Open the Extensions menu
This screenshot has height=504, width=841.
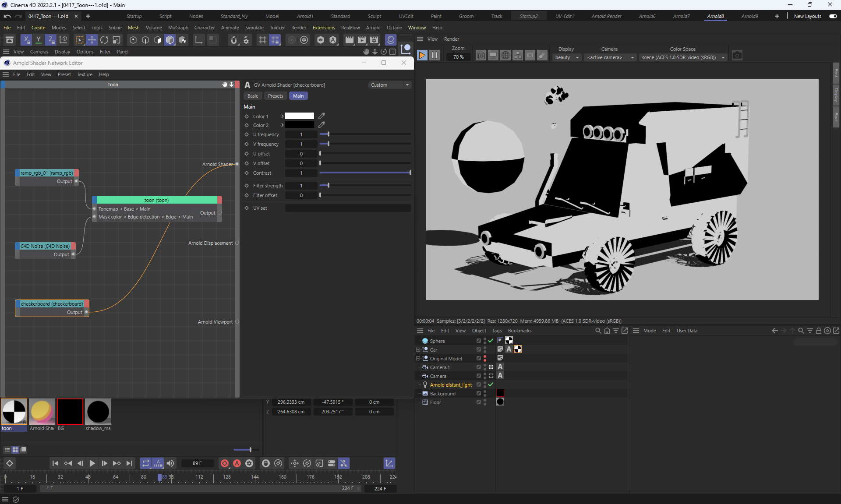pos(323,28)
